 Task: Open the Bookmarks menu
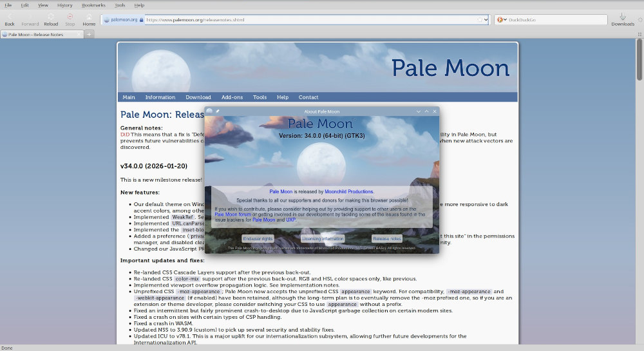click(93, 5)
